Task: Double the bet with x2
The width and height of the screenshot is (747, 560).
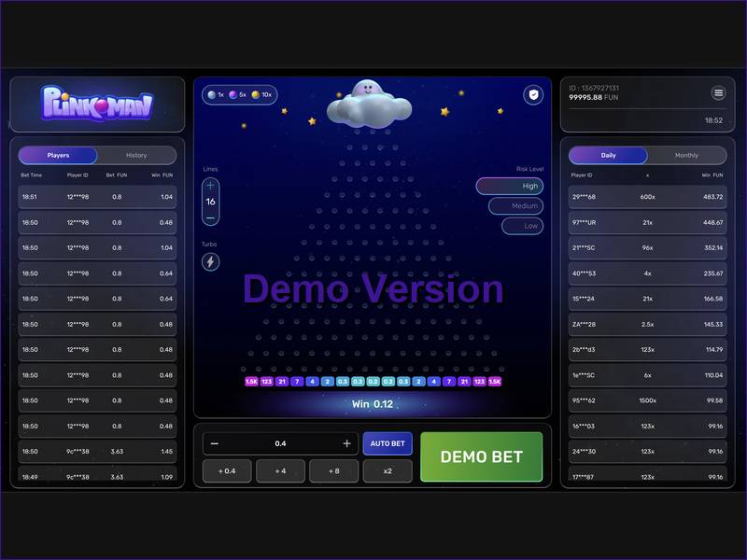Action: [388, 471]
